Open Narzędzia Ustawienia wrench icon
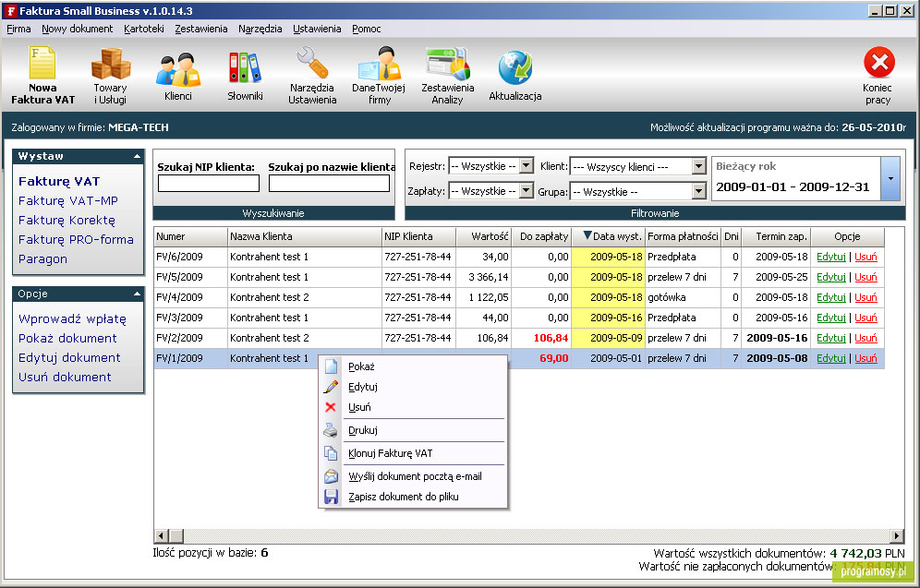920x588 pixels. click(311, 63)
